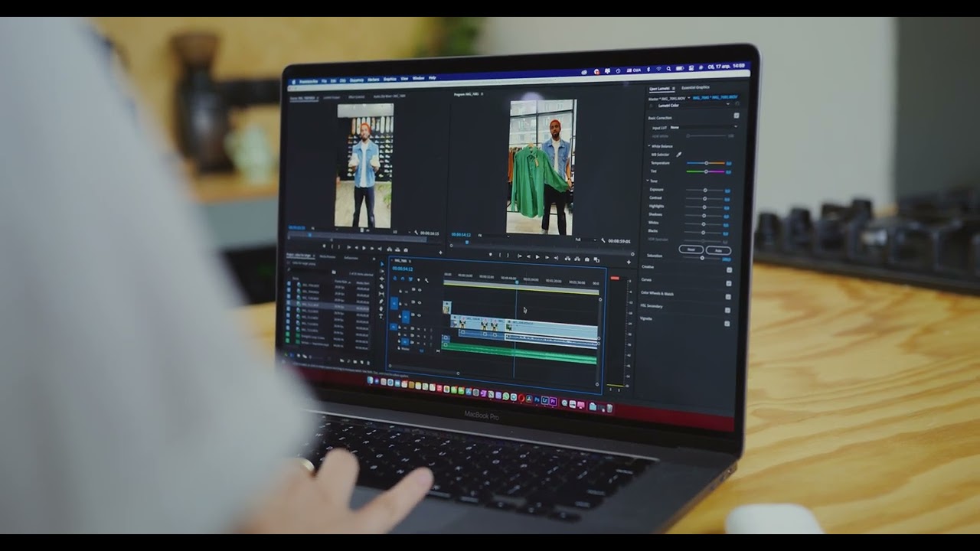
Task: Toggle Color Wheels & Match checkbox
Action: click(x=728, y=297)
